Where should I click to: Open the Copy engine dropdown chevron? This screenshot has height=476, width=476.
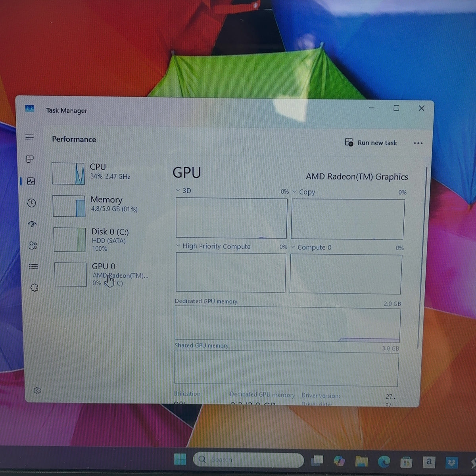pos(294,192)
